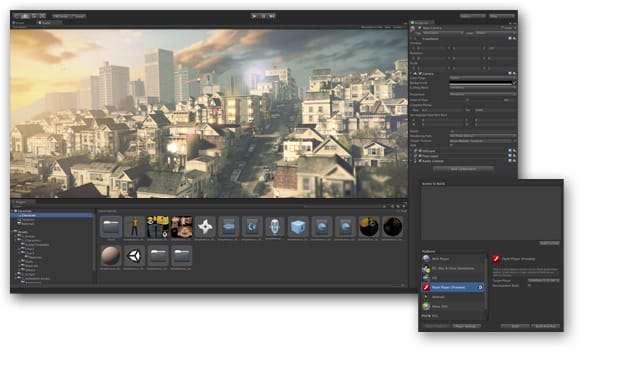Screen dimensions: 620x373
Task: Select the white shuriken-shaped asset icon
Action: click(205, 227)
